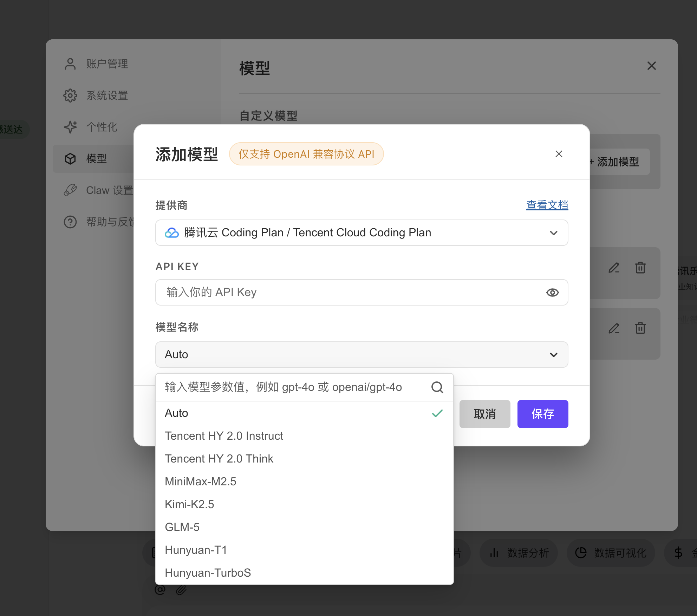
Task: Click the second custom model's pencil icon
Action: [614, 329]
